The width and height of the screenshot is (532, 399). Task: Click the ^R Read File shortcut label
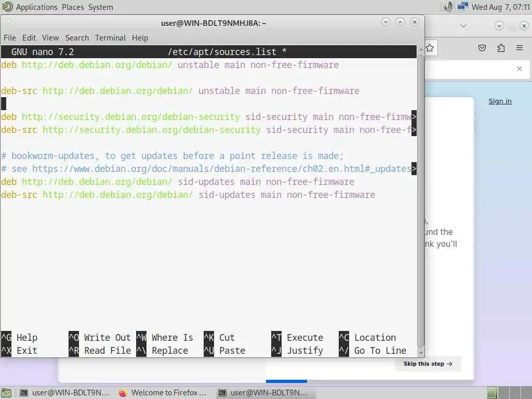pos(99,351)
